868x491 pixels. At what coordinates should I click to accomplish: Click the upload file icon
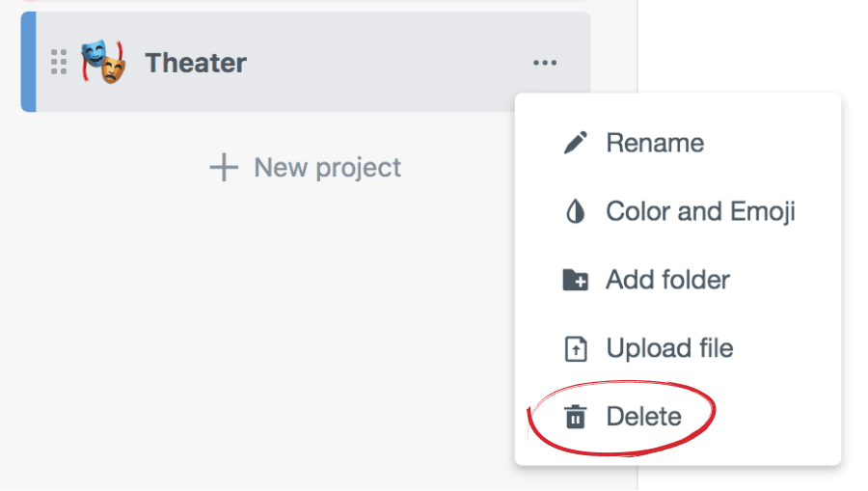(575, 349)
